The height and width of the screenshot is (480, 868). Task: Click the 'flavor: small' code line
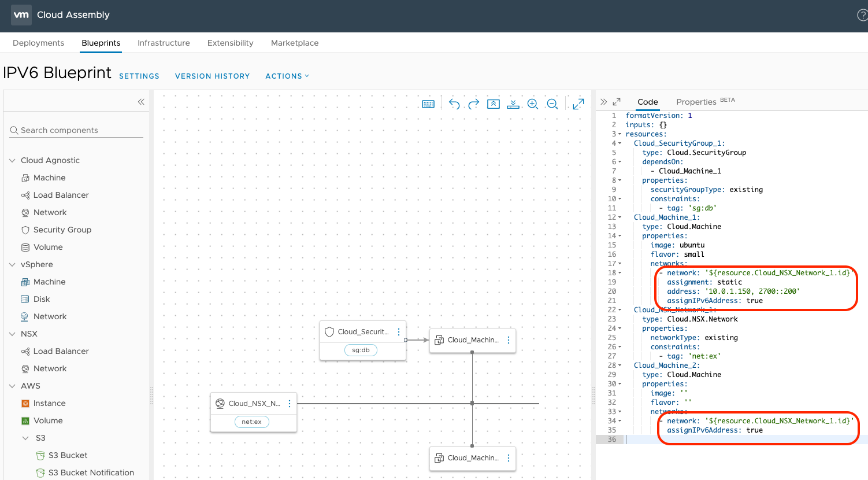coord(677,254)
